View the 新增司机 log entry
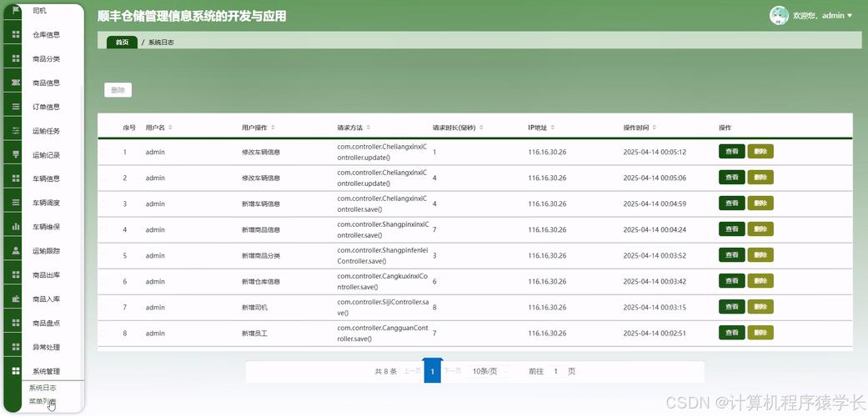Viewport: 868px width, 417px height. click(732, 307)
